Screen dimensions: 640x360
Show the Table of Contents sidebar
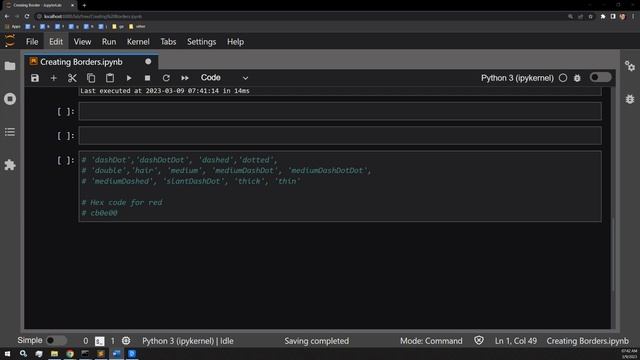coord(10,132)
